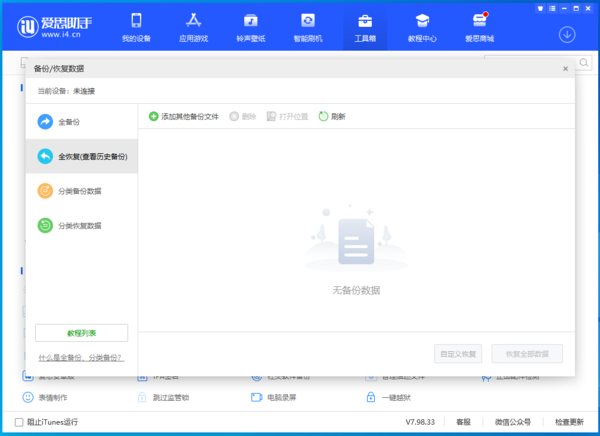Toggle 阻止iTunes运行 checkbox
The height and width of the screenshot is (436, 600).
20,422
